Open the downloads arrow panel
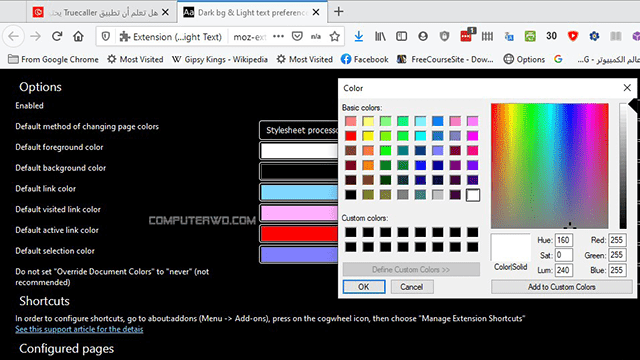640x360 pixels. pos(358,37)
